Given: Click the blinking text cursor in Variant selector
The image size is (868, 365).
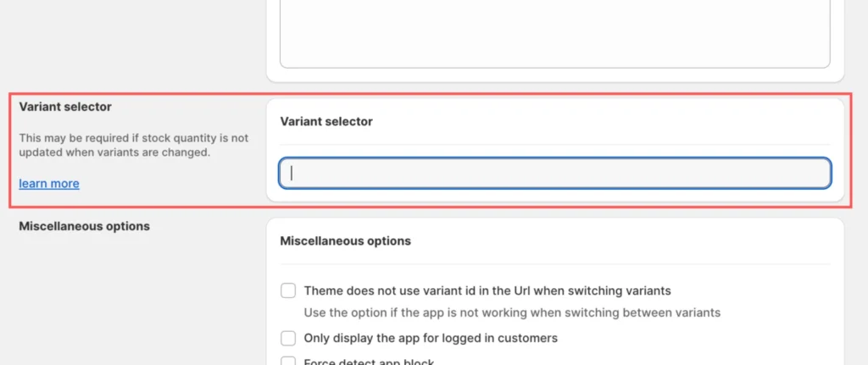Looking at the screenshot, I should point(292,174).
